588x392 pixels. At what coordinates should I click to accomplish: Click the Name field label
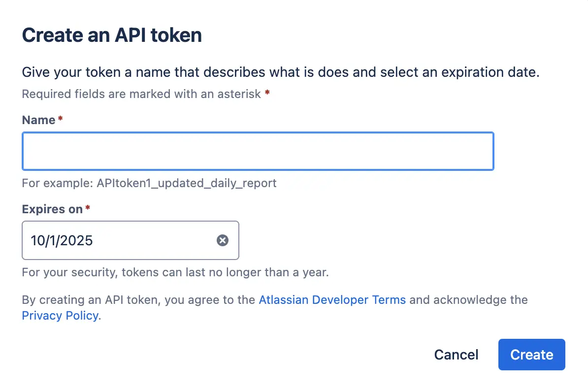[38, 120]
